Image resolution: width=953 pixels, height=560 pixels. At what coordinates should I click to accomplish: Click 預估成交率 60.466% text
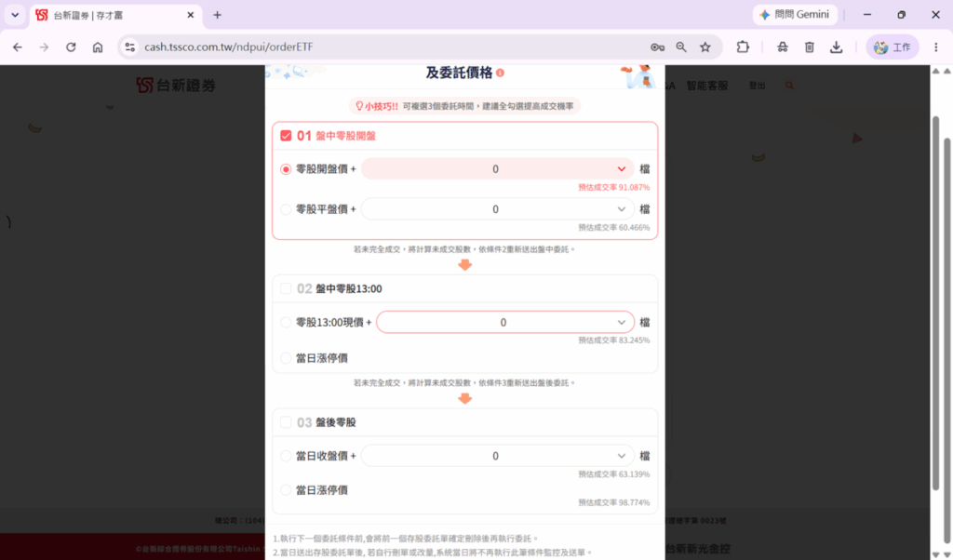click(614, 228)
